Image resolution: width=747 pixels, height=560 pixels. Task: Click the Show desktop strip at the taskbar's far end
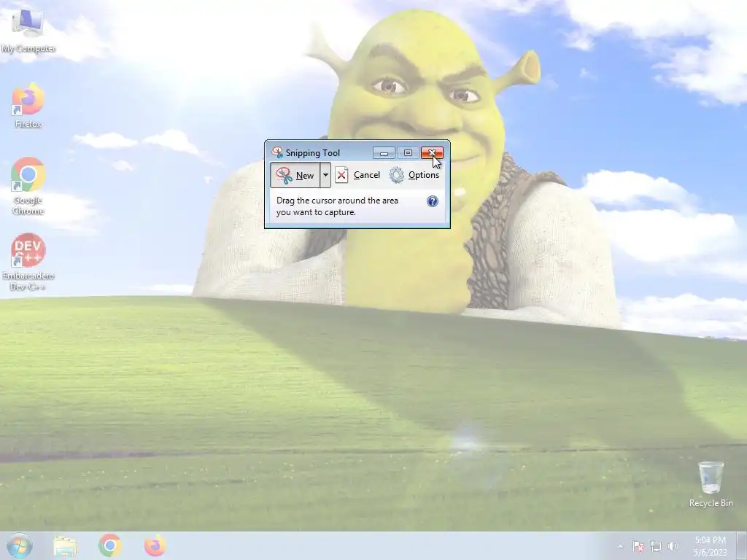click(x=742, y=545)
